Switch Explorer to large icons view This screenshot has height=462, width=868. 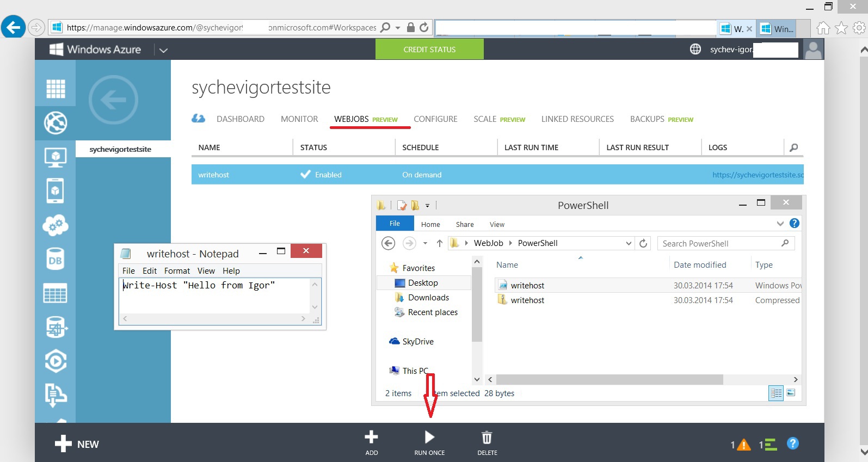pyautogui.click(x=791, y=393)
